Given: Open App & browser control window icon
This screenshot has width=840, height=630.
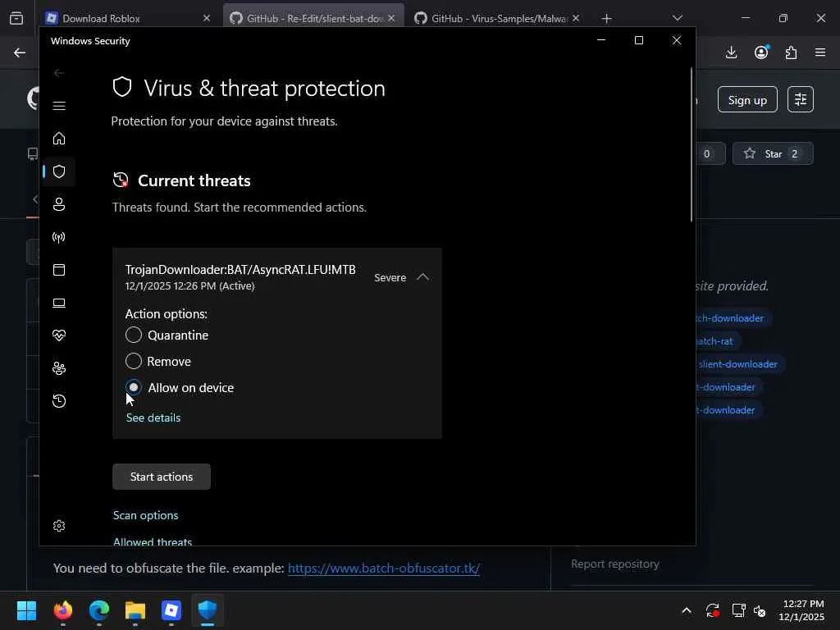Looking at the screenshot, I should click(59, 270).
